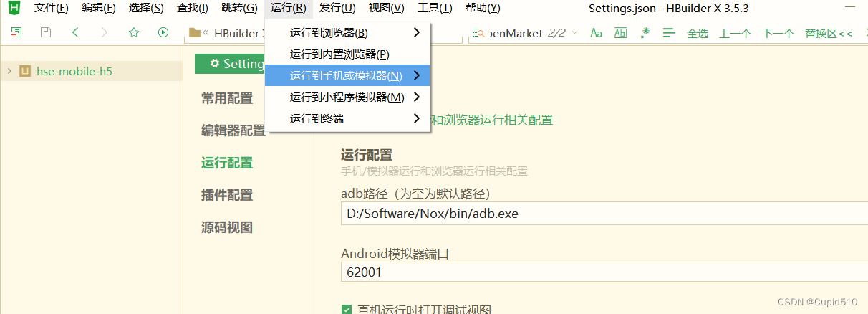Switch to the Settings editor tab
The height and width of the screenshot is (314, 868).
230,64
